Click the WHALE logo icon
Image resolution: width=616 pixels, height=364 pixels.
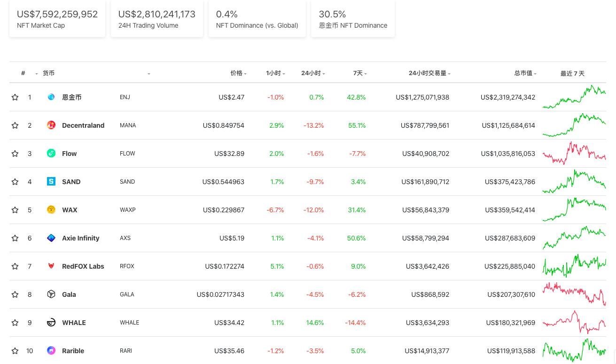coord(51,323)
